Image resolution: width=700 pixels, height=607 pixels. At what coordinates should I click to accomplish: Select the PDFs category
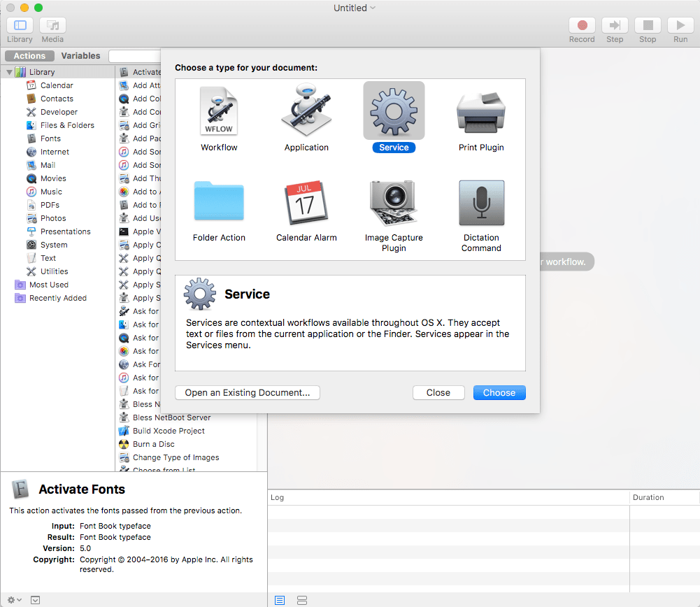pos(50,206)
